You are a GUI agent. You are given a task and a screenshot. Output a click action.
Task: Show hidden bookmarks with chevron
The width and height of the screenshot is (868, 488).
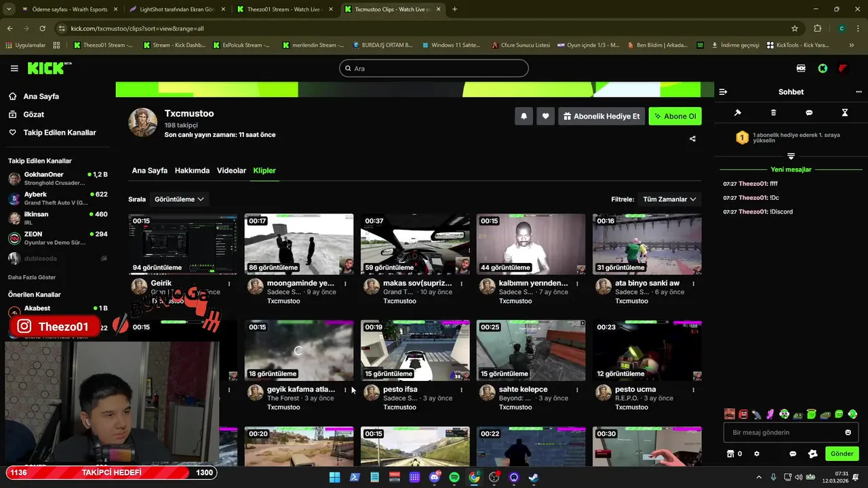point(852,45)
